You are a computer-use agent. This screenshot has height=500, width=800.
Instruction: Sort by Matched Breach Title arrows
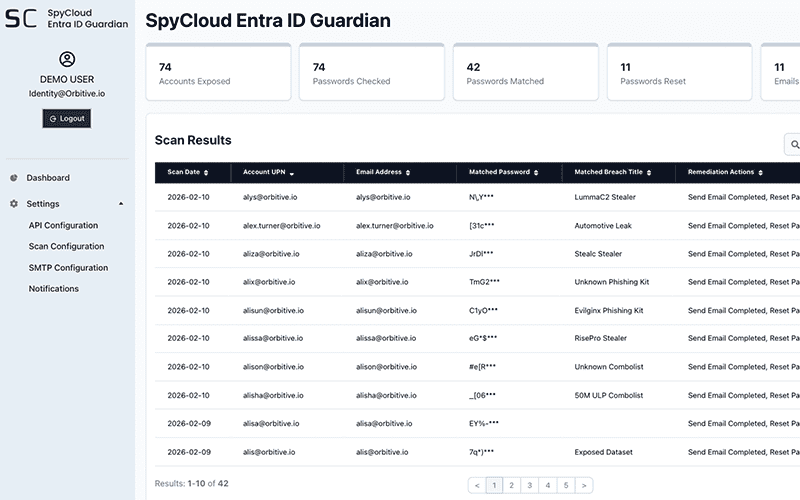(649, 172)
